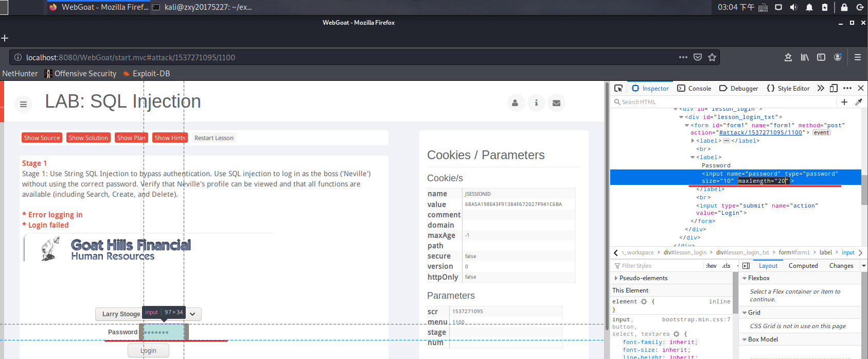
Task: Activate the element picker tool in DevTools
Action: coord(618,88)
